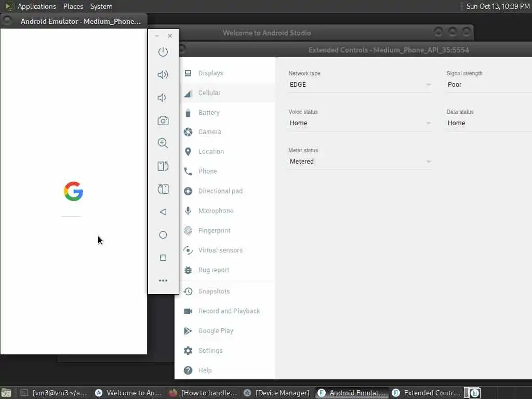Click the emulator Back triangle icon
This screenshot has width=532, height=399.
[163, 212]
